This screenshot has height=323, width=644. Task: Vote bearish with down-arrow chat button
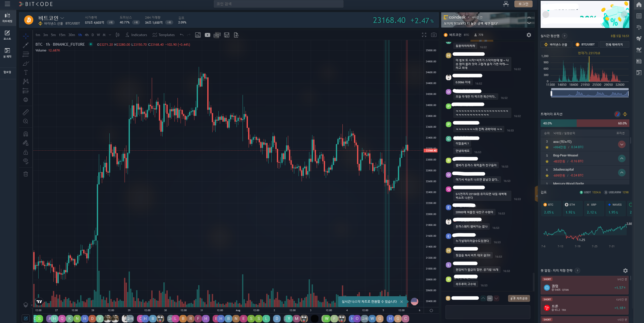pos(496,298)
